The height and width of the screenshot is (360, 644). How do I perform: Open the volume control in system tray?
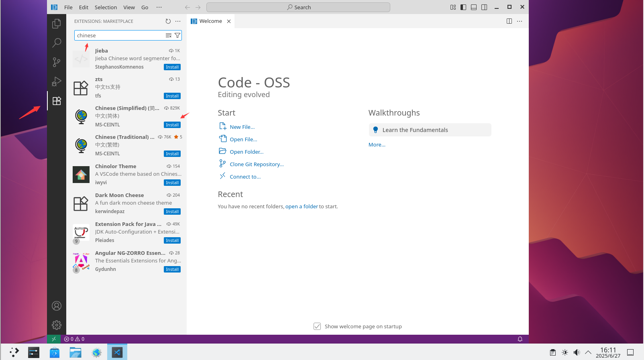point(577,352)
